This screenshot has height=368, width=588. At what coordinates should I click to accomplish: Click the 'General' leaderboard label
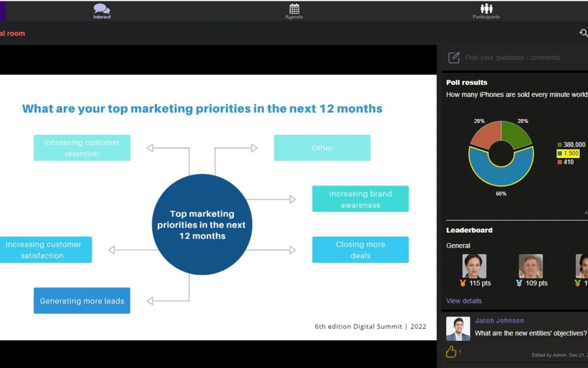(458, 245)
